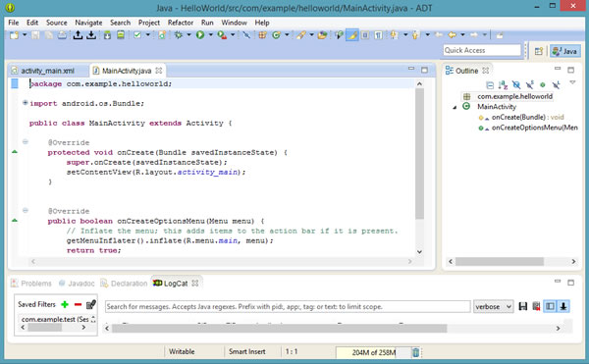
Task: Delete the selected LogCat saved filter
Action: 78,304
